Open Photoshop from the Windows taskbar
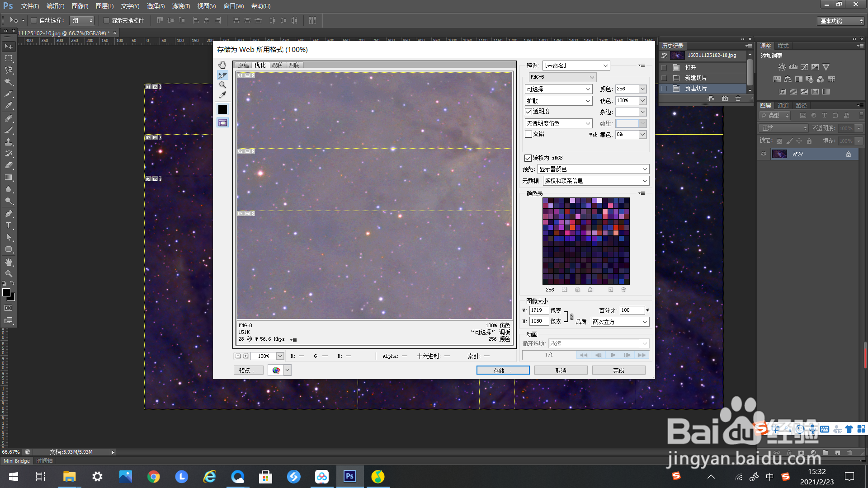The image size is (868, 488). pos(349,476)
